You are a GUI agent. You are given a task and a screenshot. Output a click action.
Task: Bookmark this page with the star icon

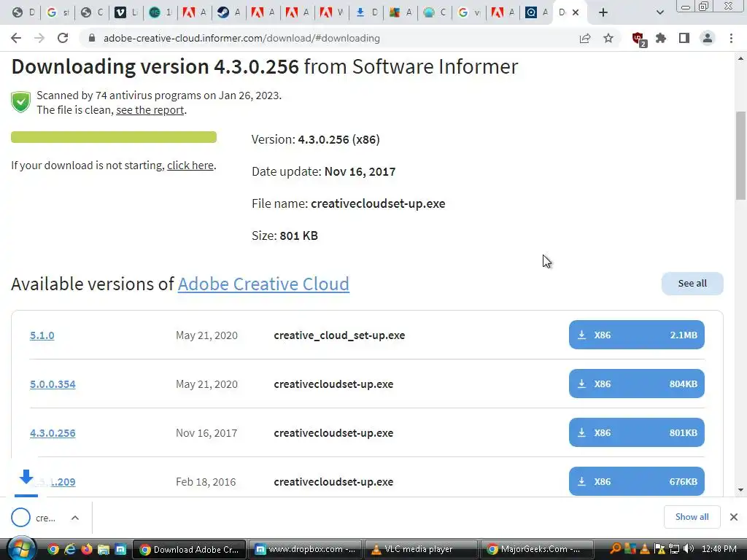(608, 38)
